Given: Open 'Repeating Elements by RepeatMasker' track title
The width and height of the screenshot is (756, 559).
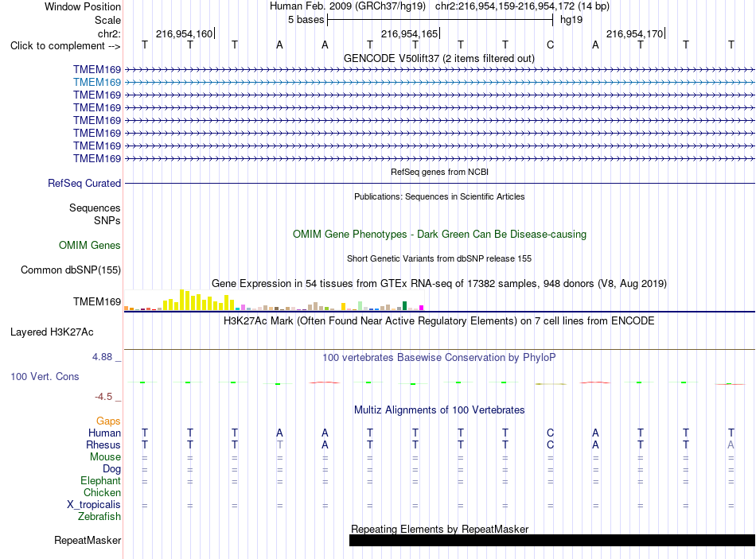Looking at the screenshot, I should click(439, 529).
